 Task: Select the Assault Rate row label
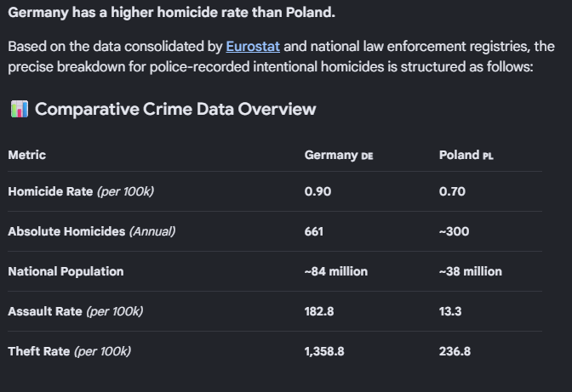[76, 311]
